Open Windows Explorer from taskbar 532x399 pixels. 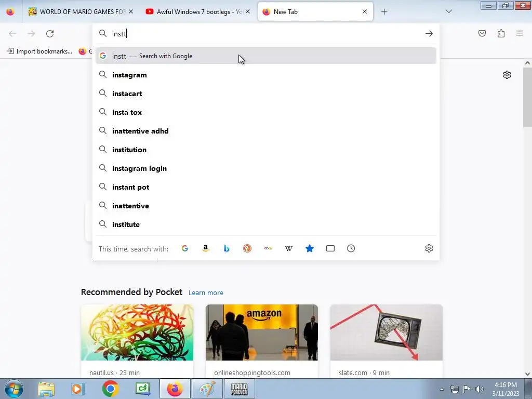[46, 389]
